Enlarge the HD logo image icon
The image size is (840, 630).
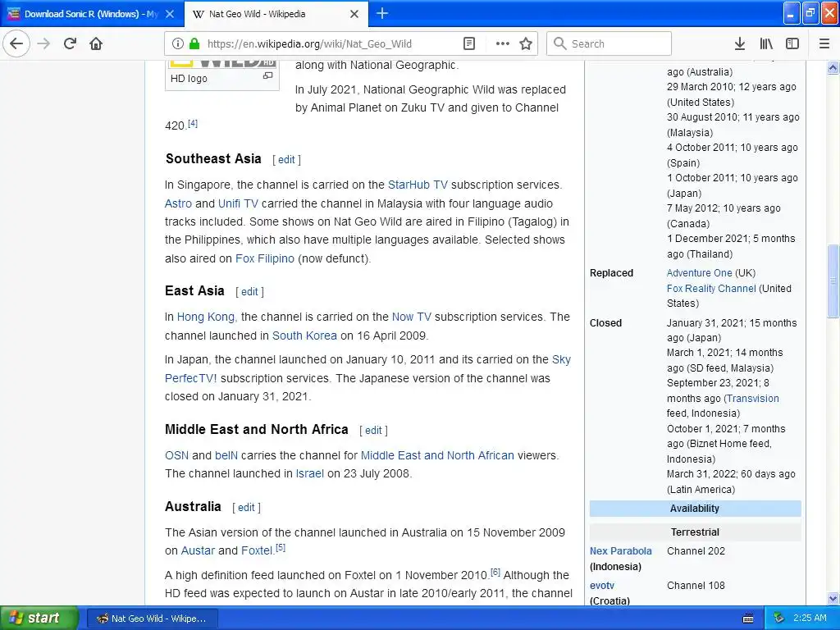pos(268,76)
